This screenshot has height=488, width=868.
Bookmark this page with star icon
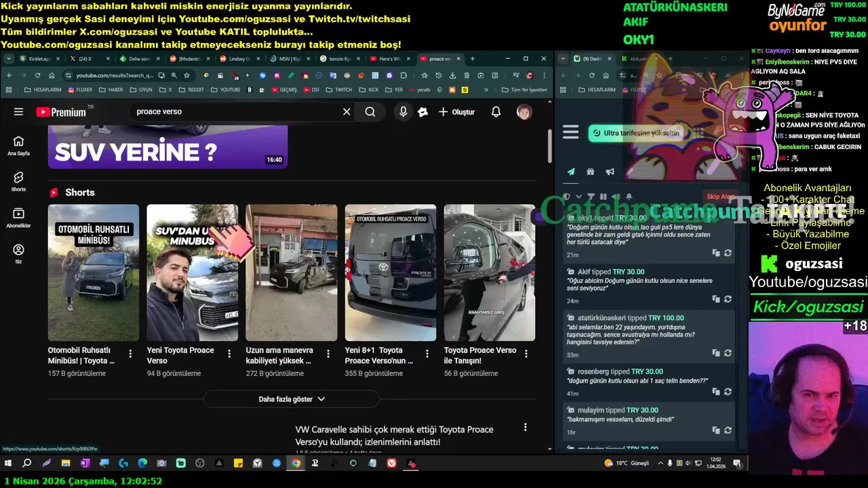[x=186, y=75]
